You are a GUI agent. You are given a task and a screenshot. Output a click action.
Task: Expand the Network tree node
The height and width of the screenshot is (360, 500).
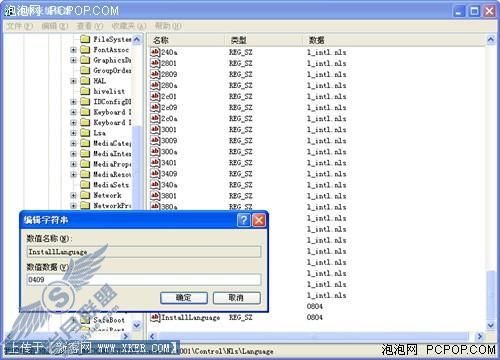pos(73,195)
